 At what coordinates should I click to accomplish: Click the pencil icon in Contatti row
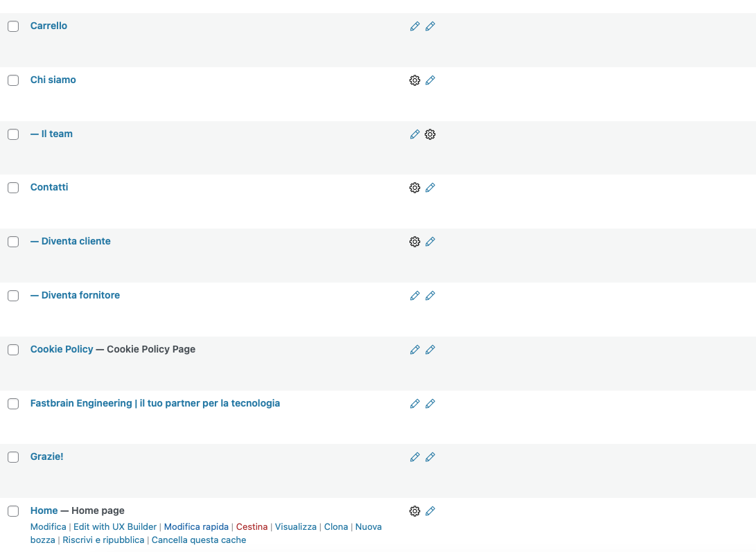pos(430,188)
